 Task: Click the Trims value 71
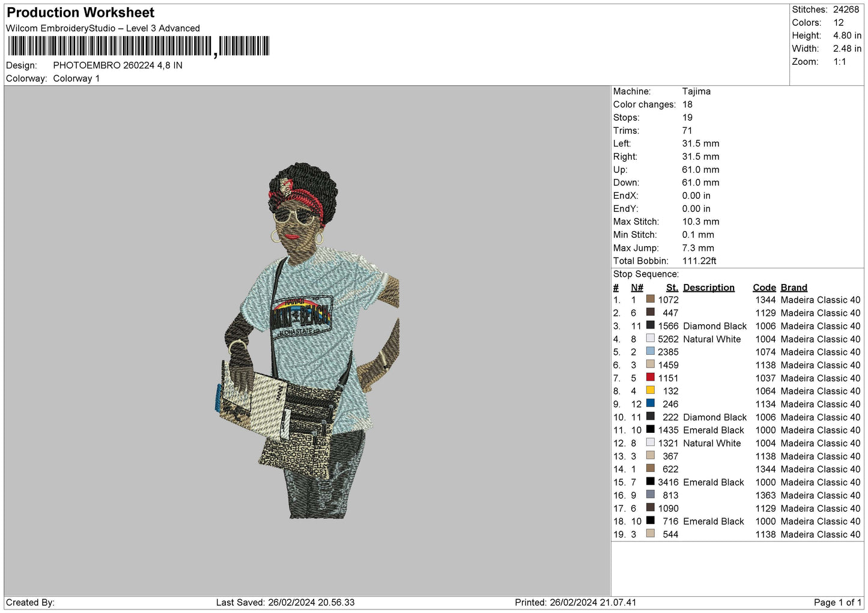(x=687, y=130)
